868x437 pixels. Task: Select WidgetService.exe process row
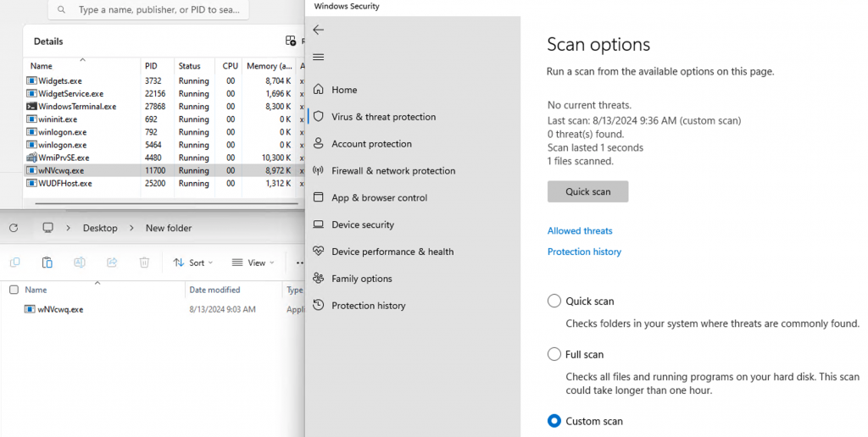coord(164,93)
